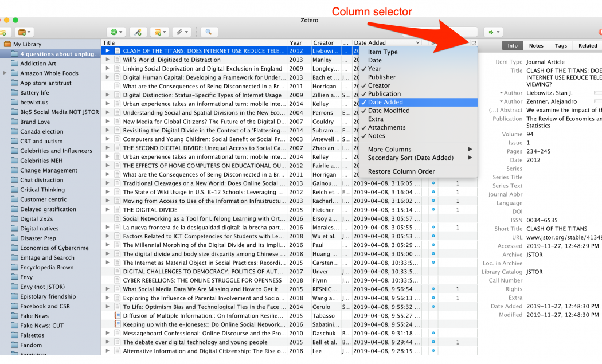Image resolution: width=602 pixels, height=364 pixels.
Task: Open the New Library box dropdown
Action: (25, 32)
